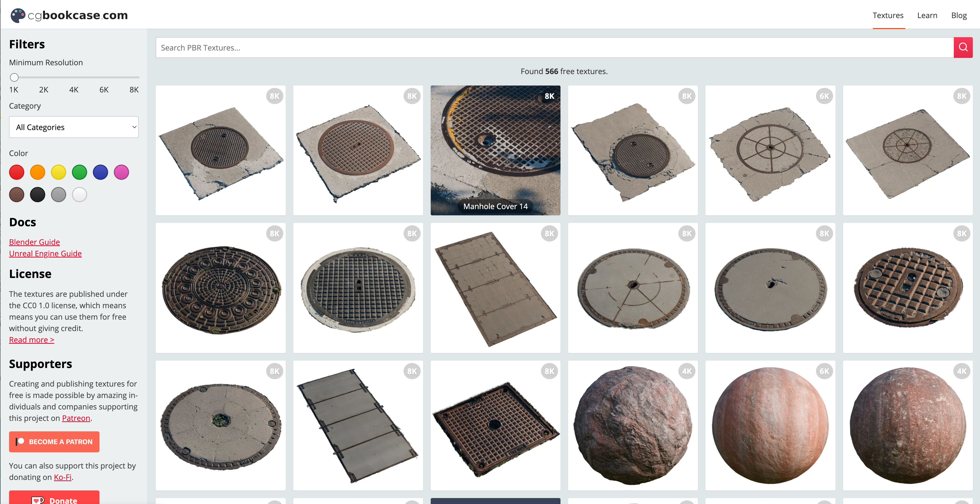Go to the Learn menu item
The height and width of the screenshot is (504, 980).
coord(927,16)
